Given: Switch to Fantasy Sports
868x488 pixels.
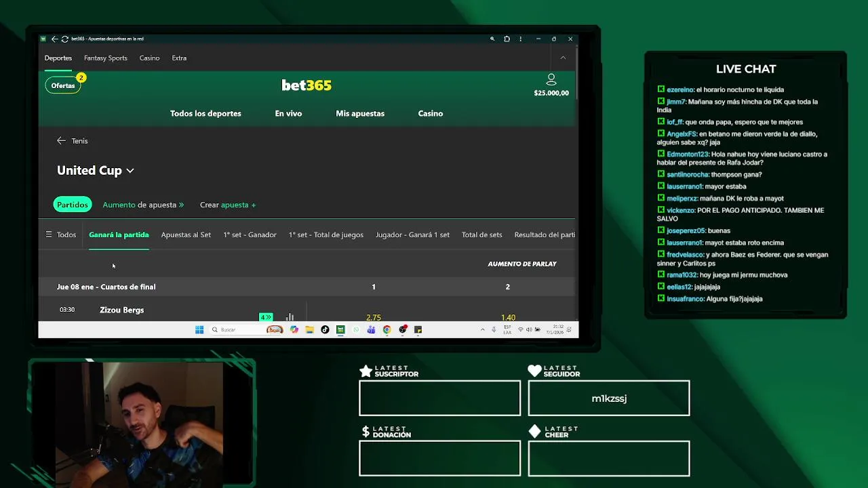Looking at the screenshot, I should [x=106, y=58].
